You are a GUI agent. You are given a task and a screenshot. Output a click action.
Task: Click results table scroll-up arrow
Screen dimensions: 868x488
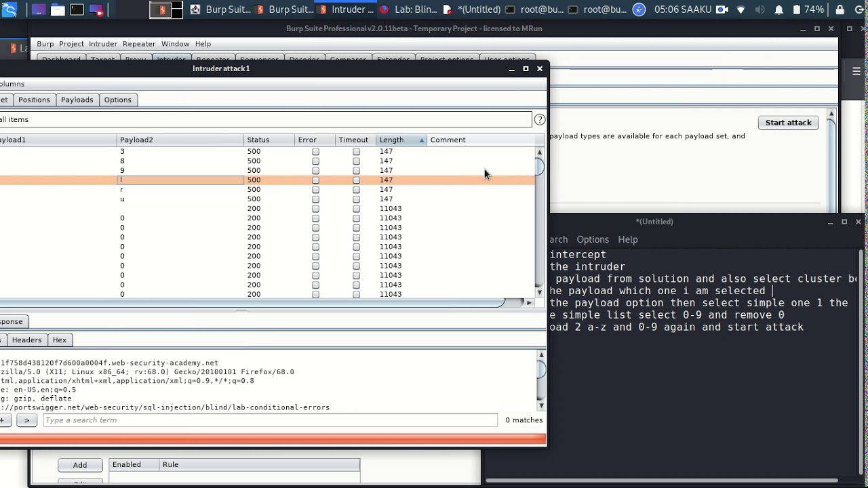point(540,152)
